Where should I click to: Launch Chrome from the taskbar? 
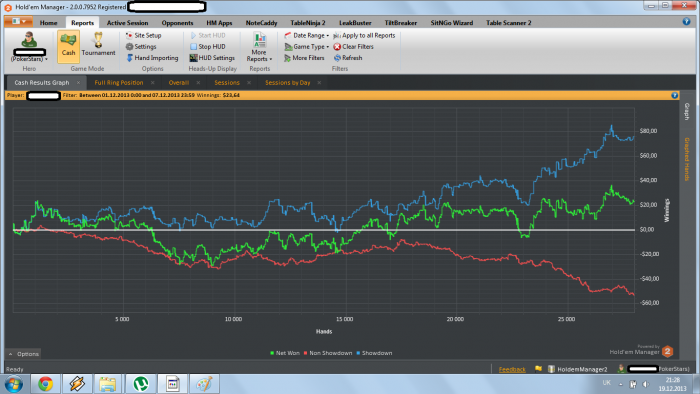coord(45,384)
